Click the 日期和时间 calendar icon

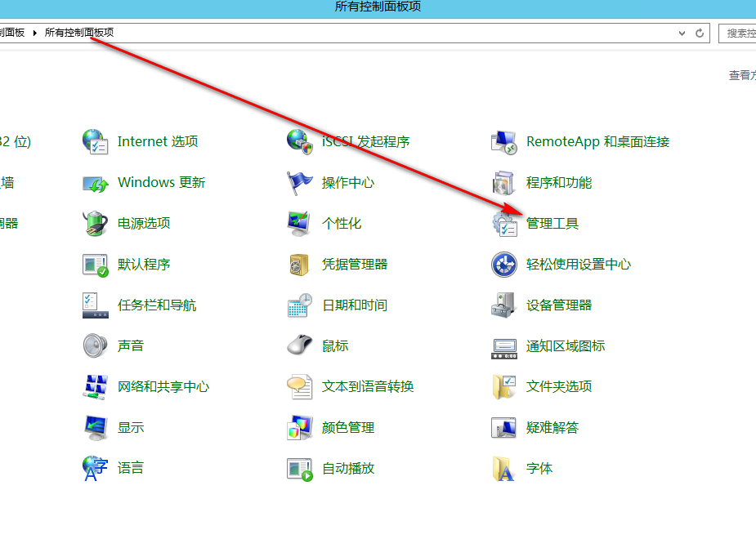300,305
